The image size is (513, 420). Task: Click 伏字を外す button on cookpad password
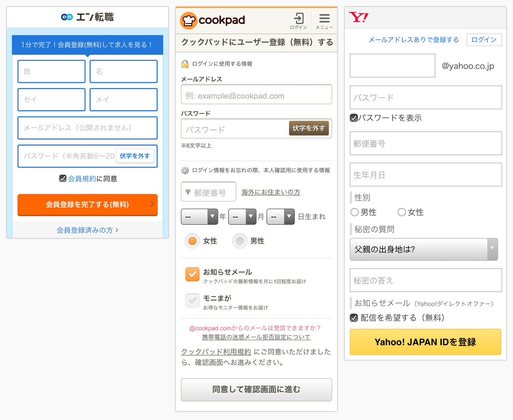[x=309, y=128]
